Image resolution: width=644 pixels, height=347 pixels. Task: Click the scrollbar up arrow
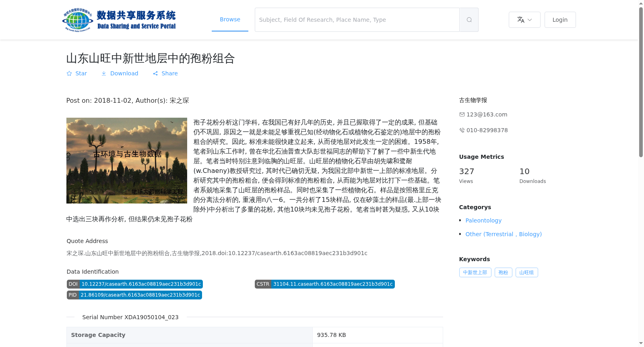[641, 3]
